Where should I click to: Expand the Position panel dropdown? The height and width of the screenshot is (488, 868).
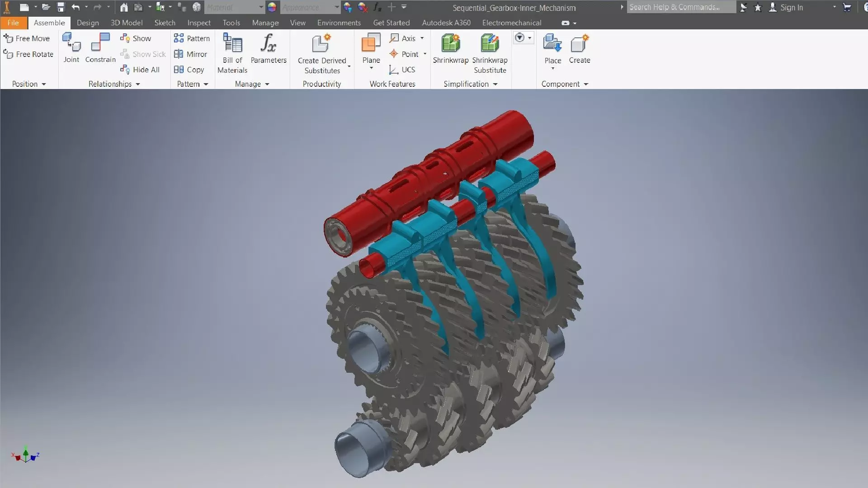click(x=44, y=84)
